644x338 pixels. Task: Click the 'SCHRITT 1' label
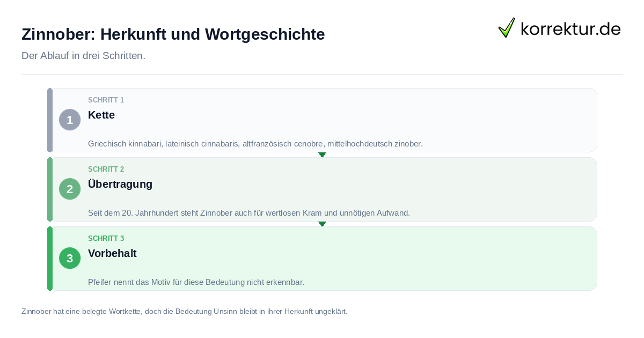106,100
